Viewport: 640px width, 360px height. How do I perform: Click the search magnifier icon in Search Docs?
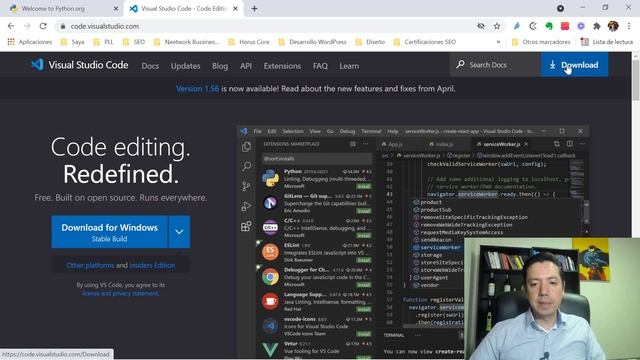460,64
